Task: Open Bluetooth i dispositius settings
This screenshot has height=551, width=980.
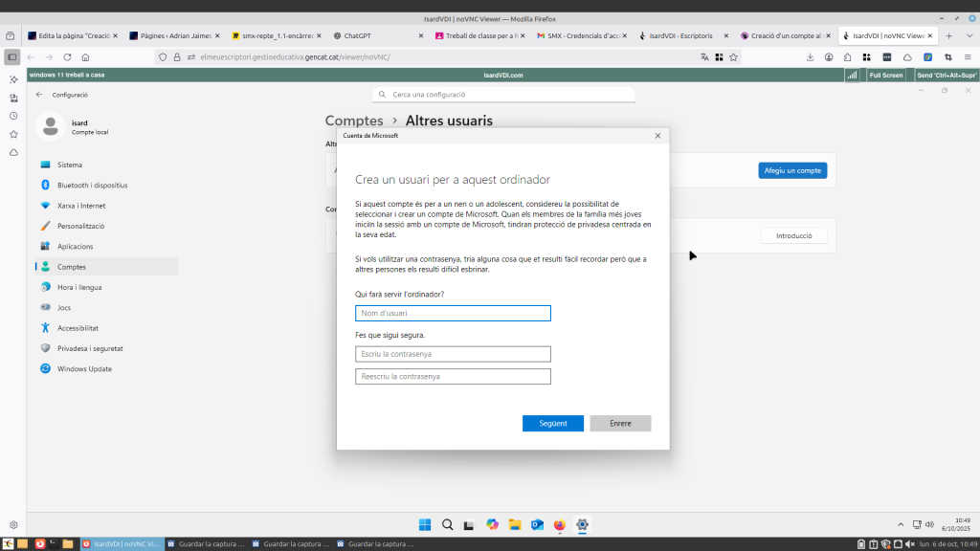Action: (x=92, y=185)
